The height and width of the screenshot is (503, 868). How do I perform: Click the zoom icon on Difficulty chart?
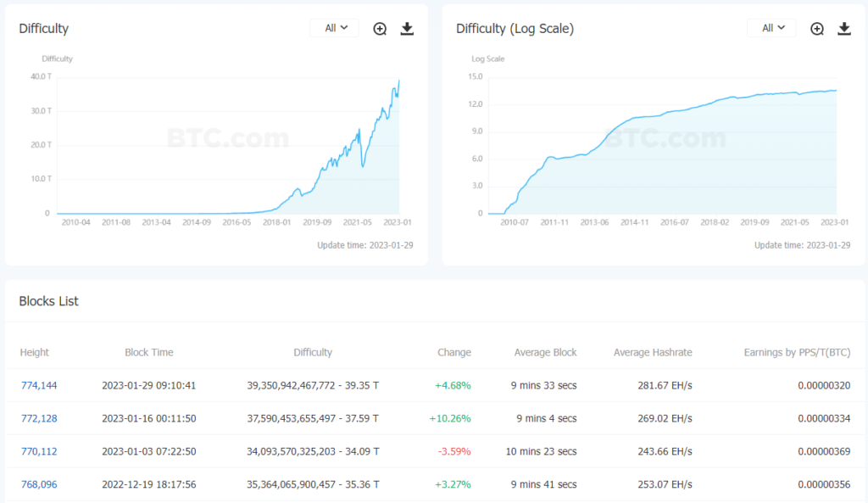tap(380, 29)
